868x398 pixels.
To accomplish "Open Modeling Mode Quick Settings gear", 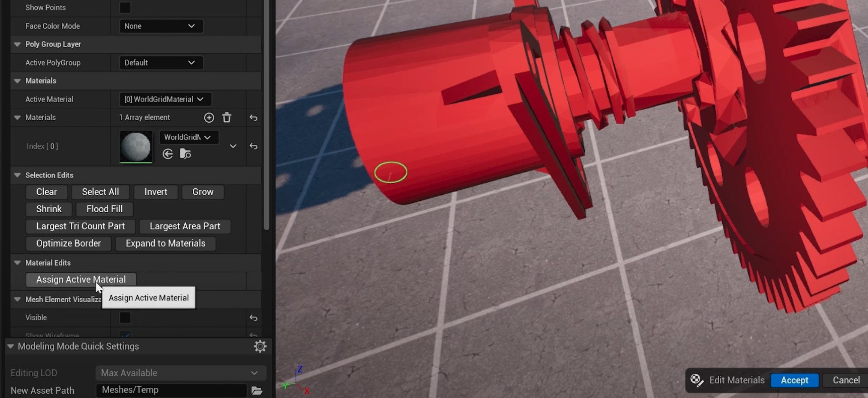I will click(260, 346).
